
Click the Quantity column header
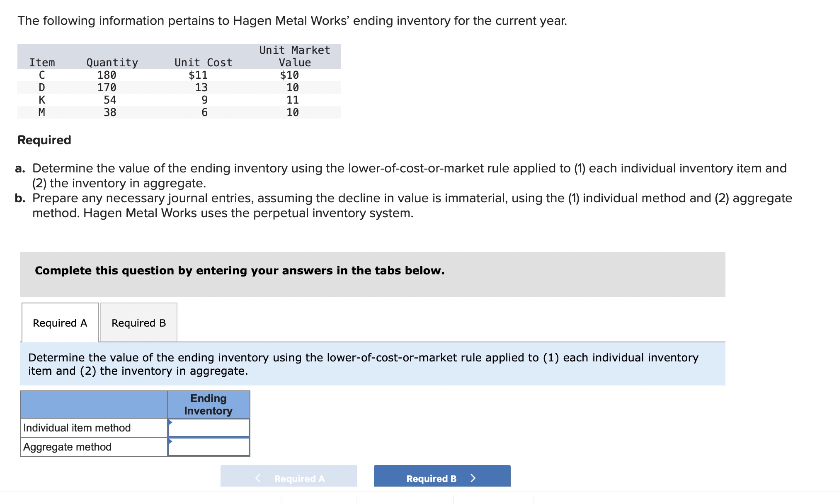pos(112,62)
